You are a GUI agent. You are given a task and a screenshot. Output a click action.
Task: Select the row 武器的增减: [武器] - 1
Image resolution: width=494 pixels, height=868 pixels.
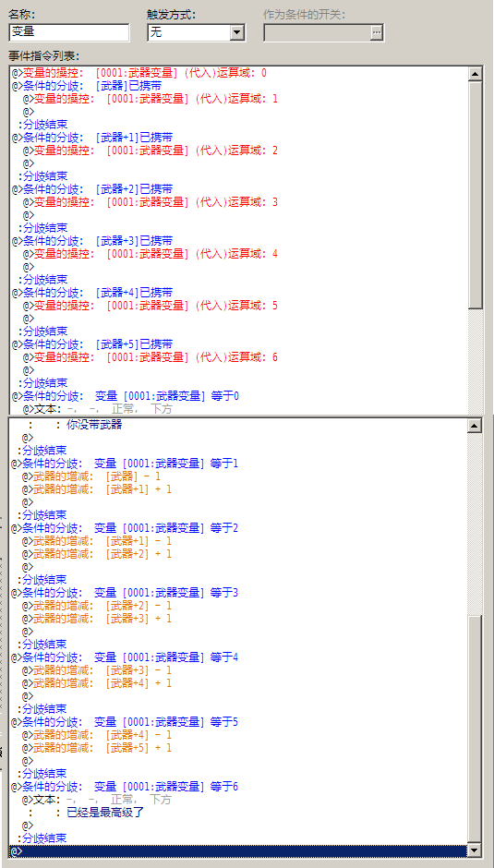click(x=239, y=476)
